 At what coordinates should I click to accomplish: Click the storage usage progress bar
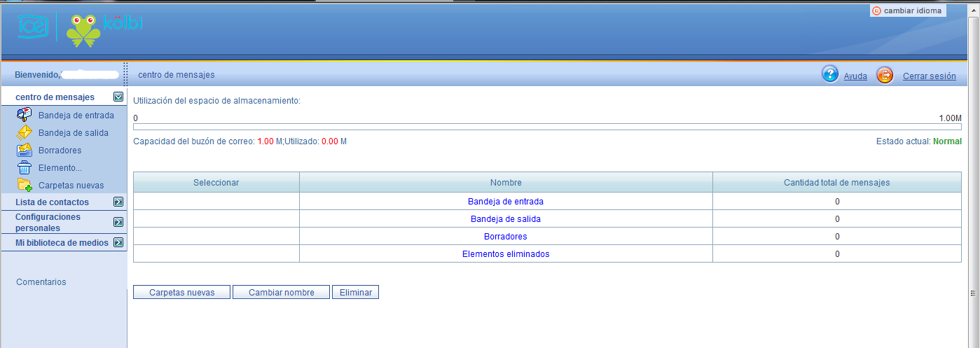click(x=547, y=127)
